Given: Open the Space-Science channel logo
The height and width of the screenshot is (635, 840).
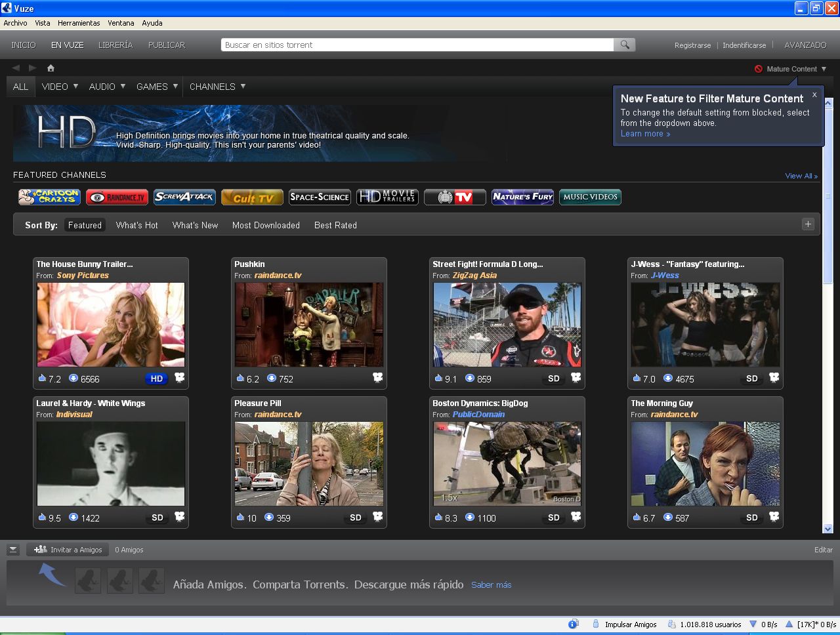Looking at the screenshot, I should tap(320, 197).
